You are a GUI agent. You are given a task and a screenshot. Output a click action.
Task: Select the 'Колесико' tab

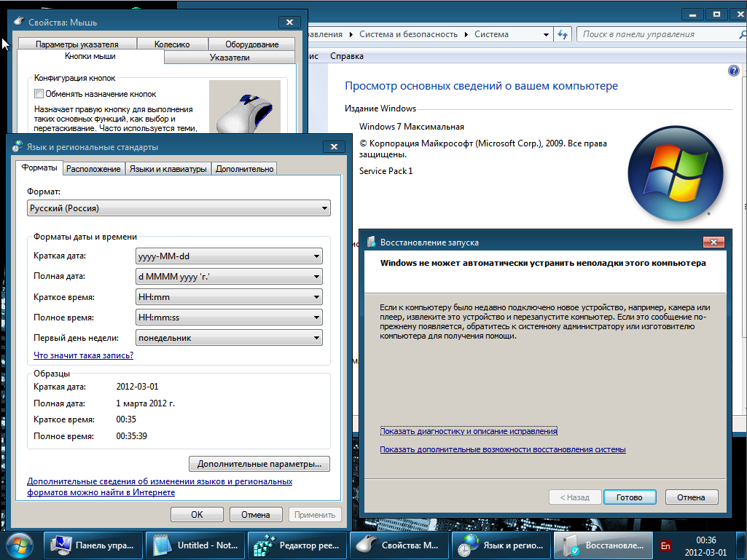172,44
